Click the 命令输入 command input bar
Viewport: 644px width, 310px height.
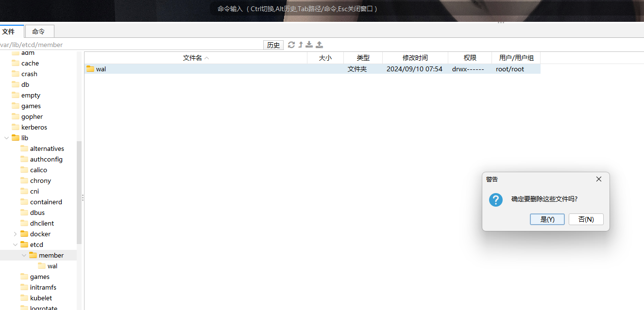point(297,9)
